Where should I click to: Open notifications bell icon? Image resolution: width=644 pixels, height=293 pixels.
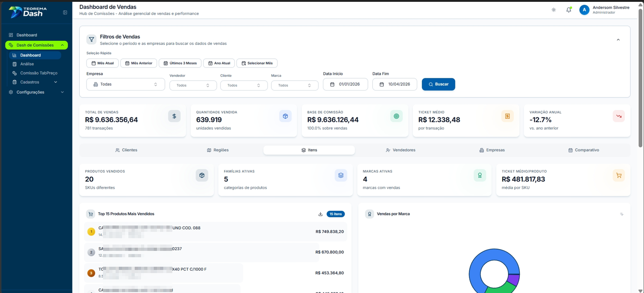click(569, 10)
